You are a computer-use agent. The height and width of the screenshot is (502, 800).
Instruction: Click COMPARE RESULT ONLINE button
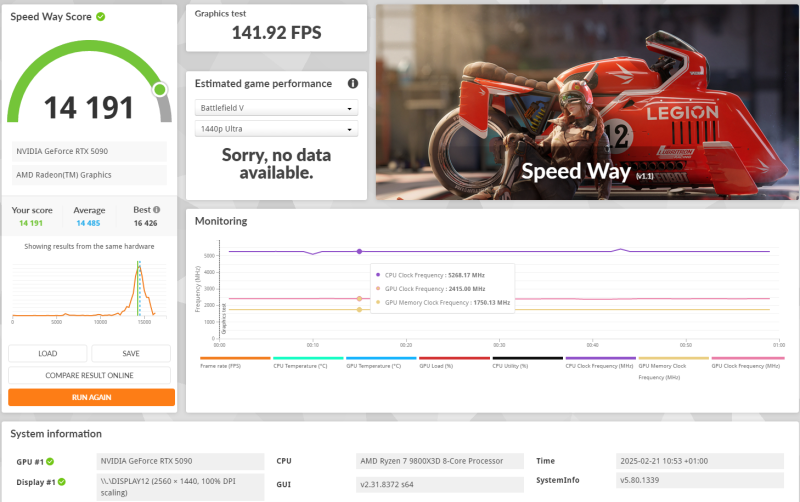pyautogui.click(x=89, y=375)
